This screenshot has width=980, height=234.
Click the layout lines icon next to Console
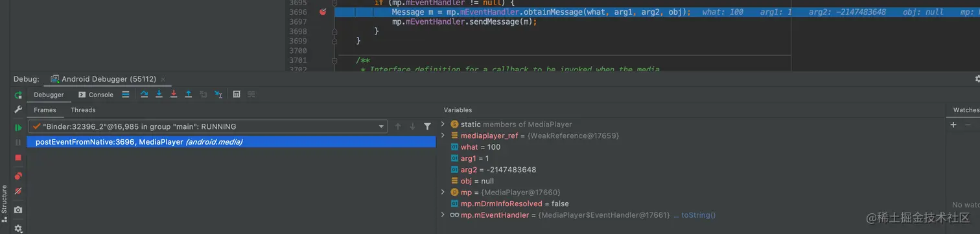(126, 95)
